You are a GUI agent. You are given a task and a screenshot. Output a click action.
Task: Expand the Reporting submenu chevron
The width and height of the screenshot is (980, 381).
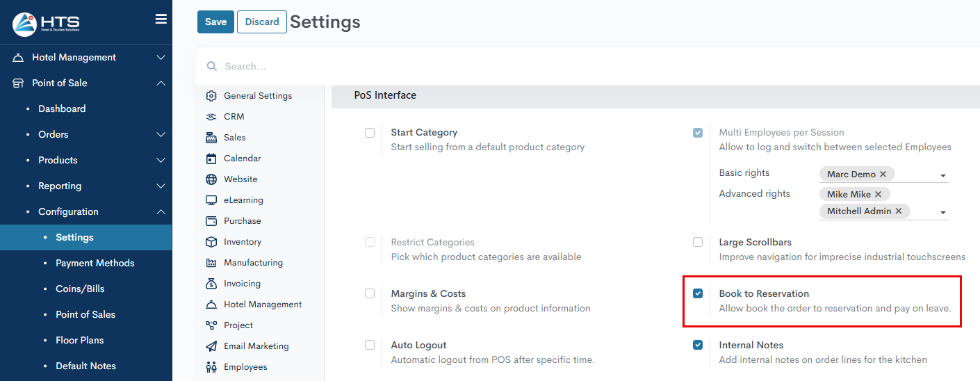pos(161,186)
